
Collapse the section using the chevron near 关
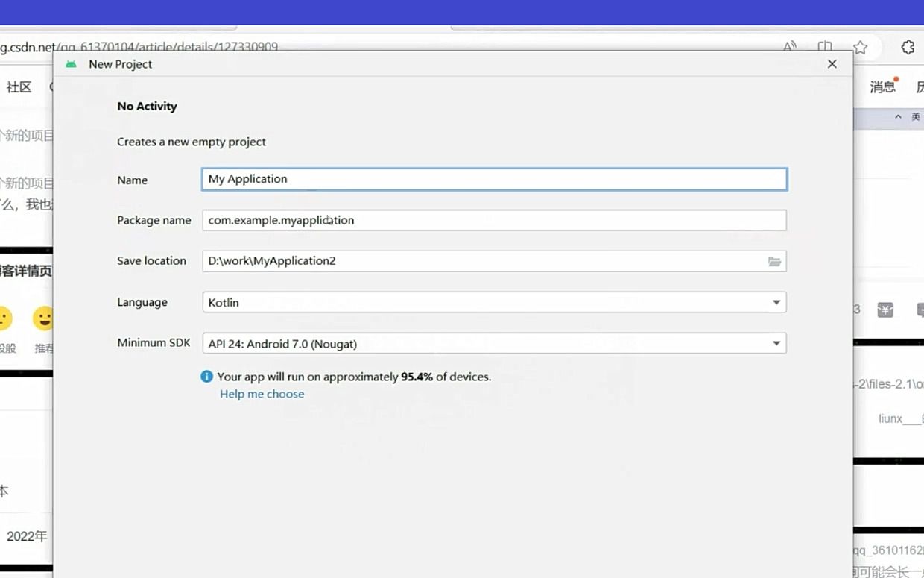(x=898, y=116)
